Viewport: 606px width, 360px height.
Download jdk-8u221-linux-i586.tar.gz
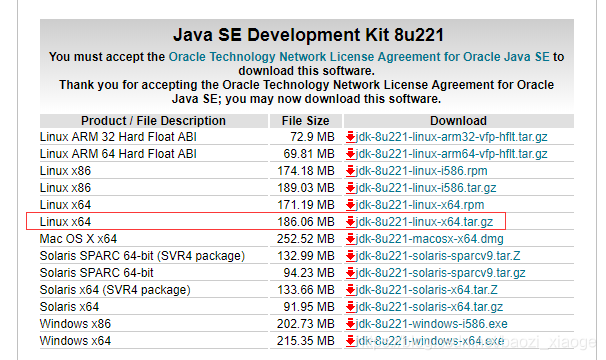[x=426, y=188]
